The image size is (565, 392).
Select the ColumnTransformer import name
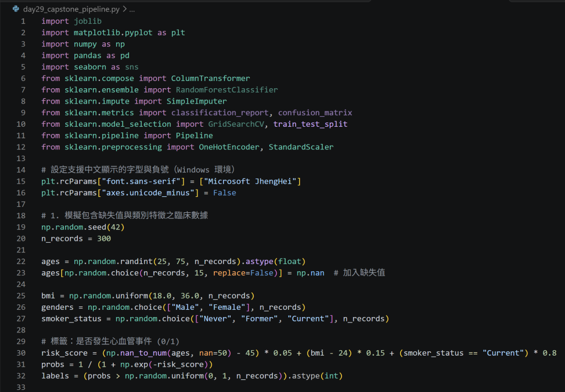[210, 78]
